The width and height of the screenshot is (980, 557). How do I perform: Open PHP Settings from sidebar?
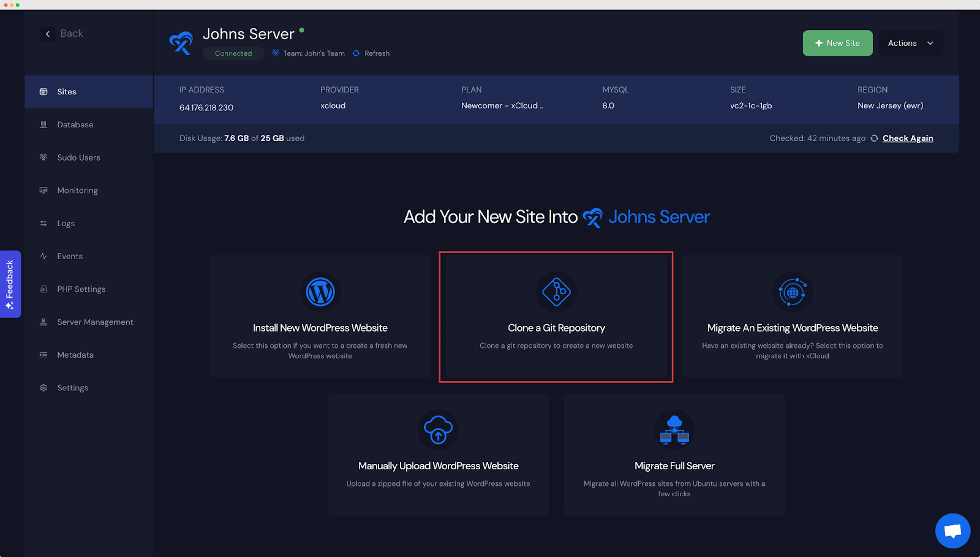tap(80, 289)
